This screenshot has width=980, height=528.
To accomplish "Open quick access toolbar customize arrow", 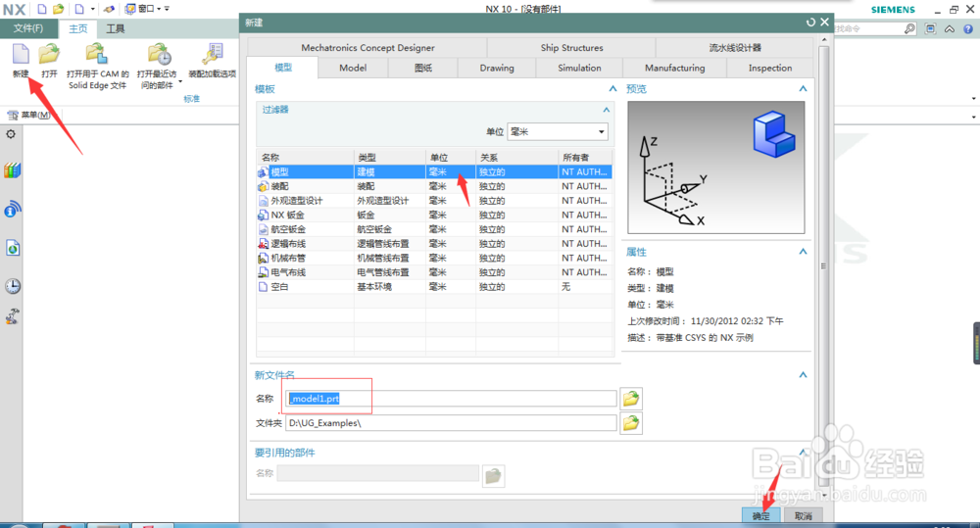I will click(167, 9).
